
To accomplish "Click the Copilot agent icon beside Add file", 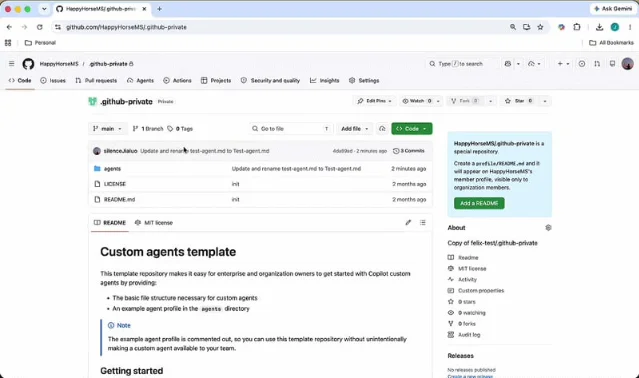I will pos(382,129).
